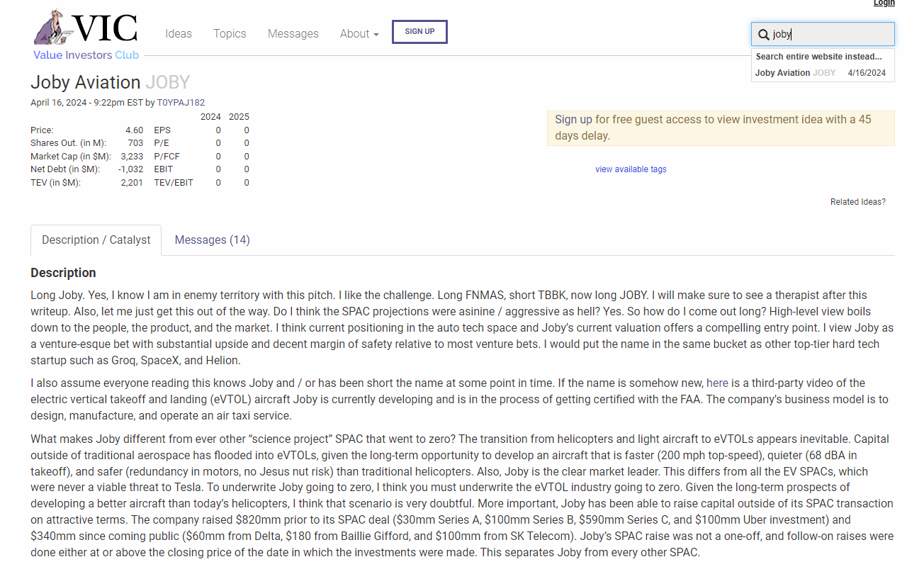
Task: Select 'Search entire website instead...' option
Action: [818, 57]
